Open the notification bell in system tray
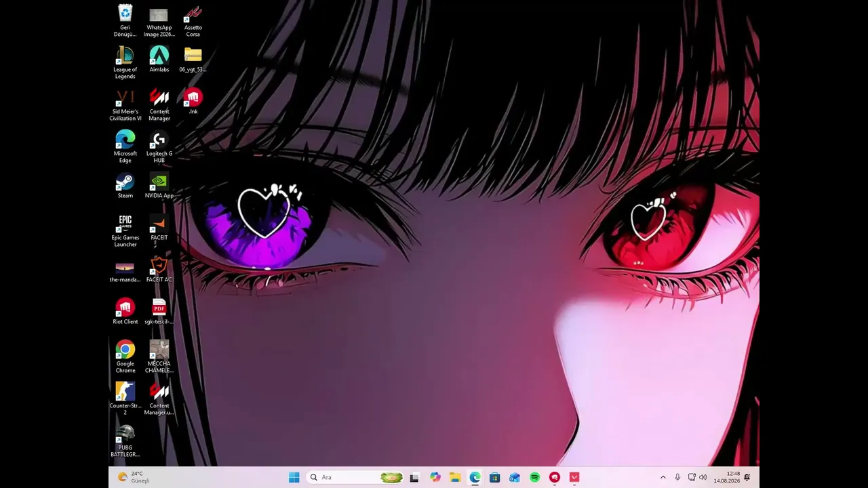 (x=747, y=477)
